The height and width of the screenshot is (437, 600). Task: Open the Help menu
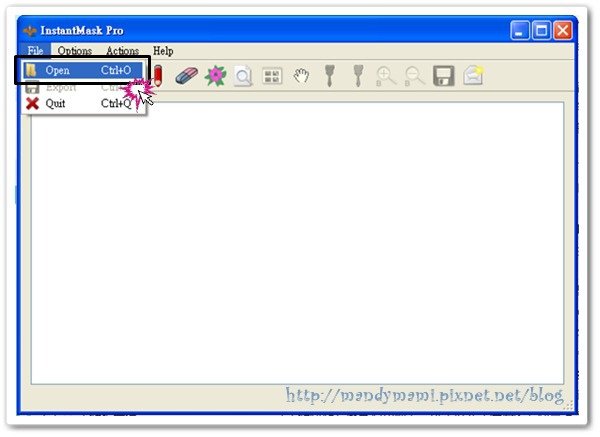(163, 51)
